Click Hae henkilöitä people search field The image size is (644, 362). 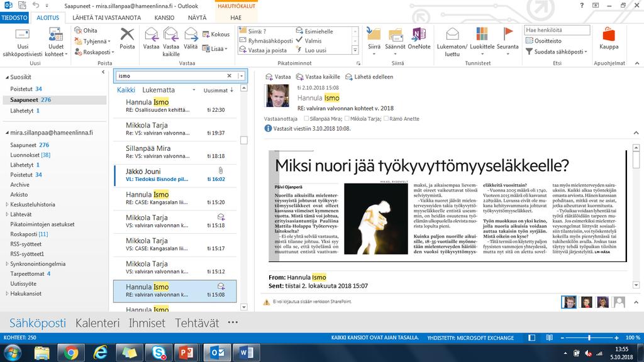click(x=557, y=30)
